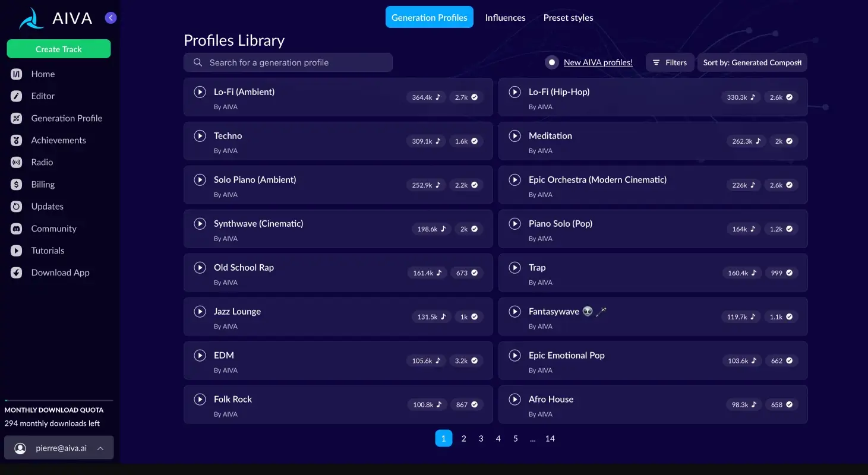Go to page 5 of profiles
Screen dimensions: 868x475
coord(516,438)
